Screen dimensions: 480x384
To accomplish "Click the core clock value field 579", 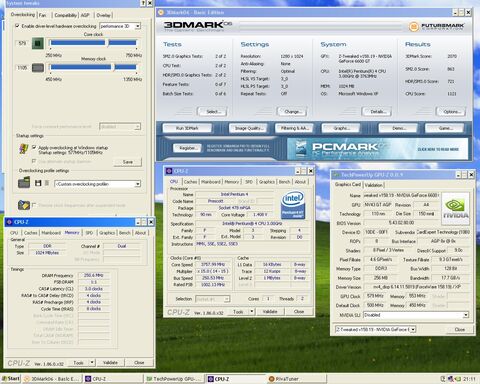I will 22,43.
